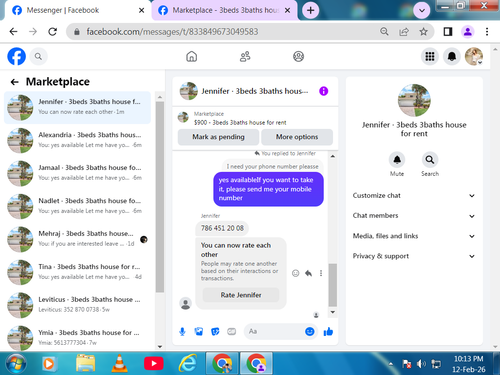Screen dimensions: 500x375
Task: React to the message with emoji icon
Action: coord(295,273)
